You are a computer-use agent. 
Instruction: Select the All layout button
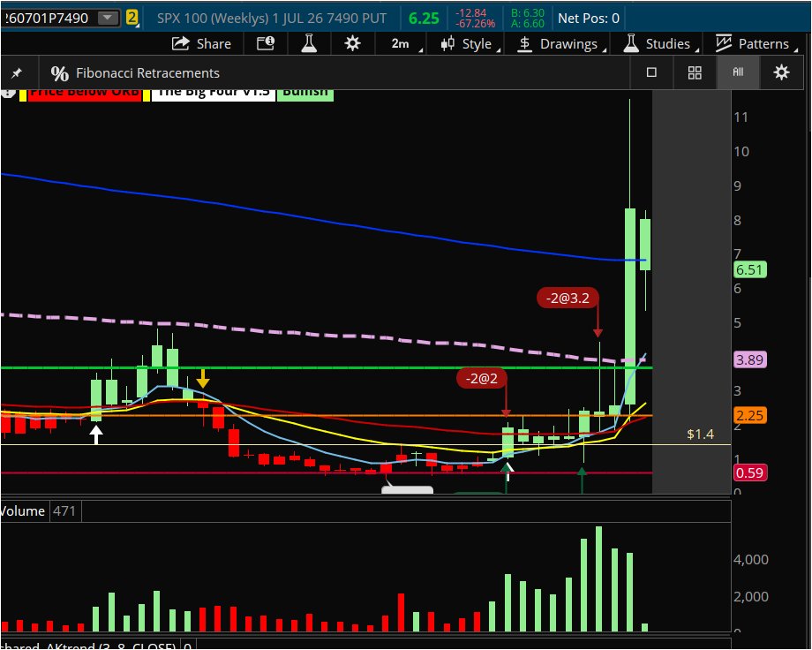tap(738, 72)
